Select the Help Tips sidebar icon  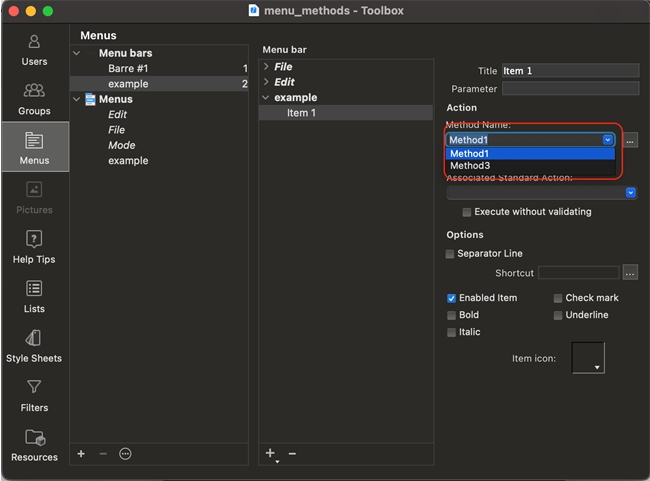coord(35,246)
